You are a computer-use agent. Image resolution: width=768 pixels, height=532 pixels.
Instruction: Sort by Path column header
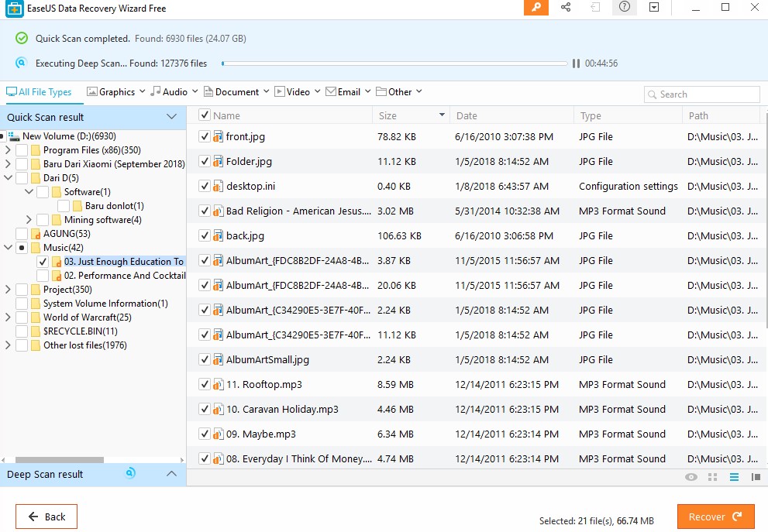(x=721, y=115)
